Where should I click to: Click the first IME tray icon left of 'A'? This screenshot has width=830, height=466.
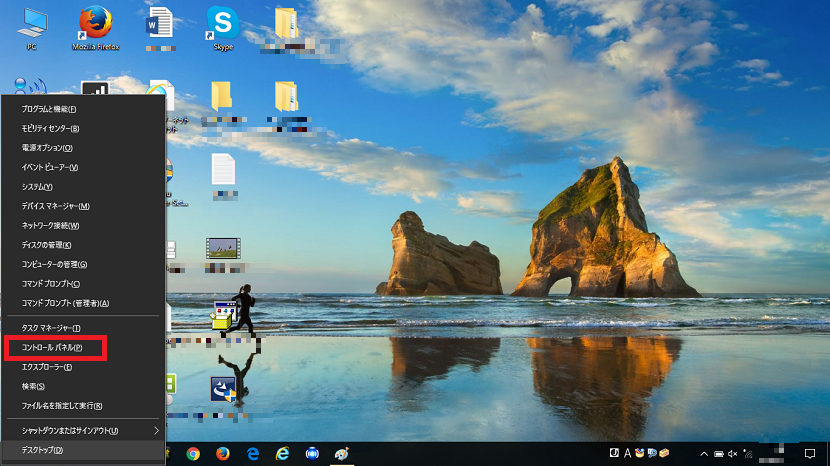tap(614, 453)
